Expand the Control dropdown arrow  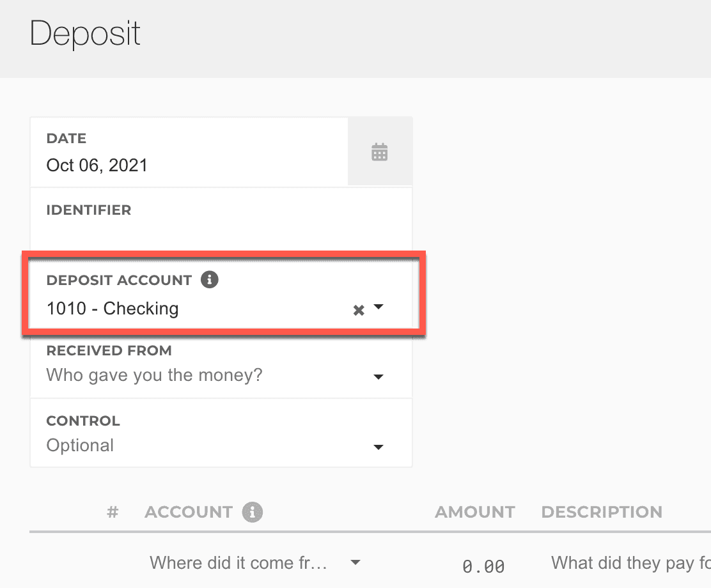[x=379, y=447]
